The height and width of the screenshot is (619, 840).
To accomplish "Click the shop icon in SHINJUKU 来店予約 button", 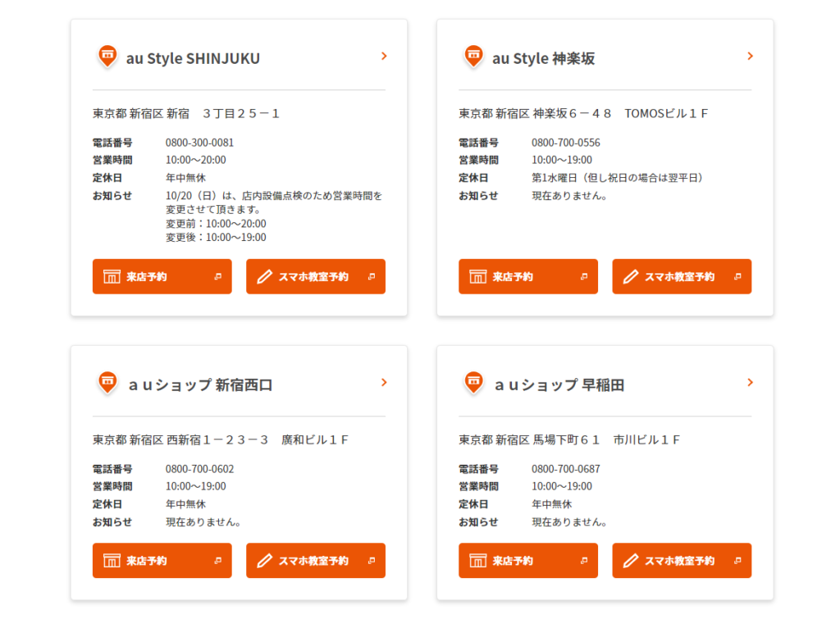I will tap(112, 277).
